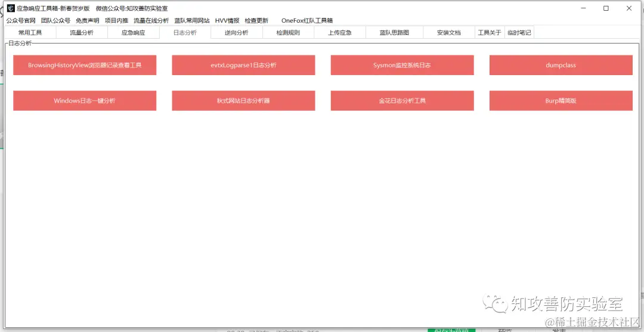Image resolution: width=644 pixels, height=332 pixels.
Task: Launch 金花日志分析工具
Action: coord(402,101)
